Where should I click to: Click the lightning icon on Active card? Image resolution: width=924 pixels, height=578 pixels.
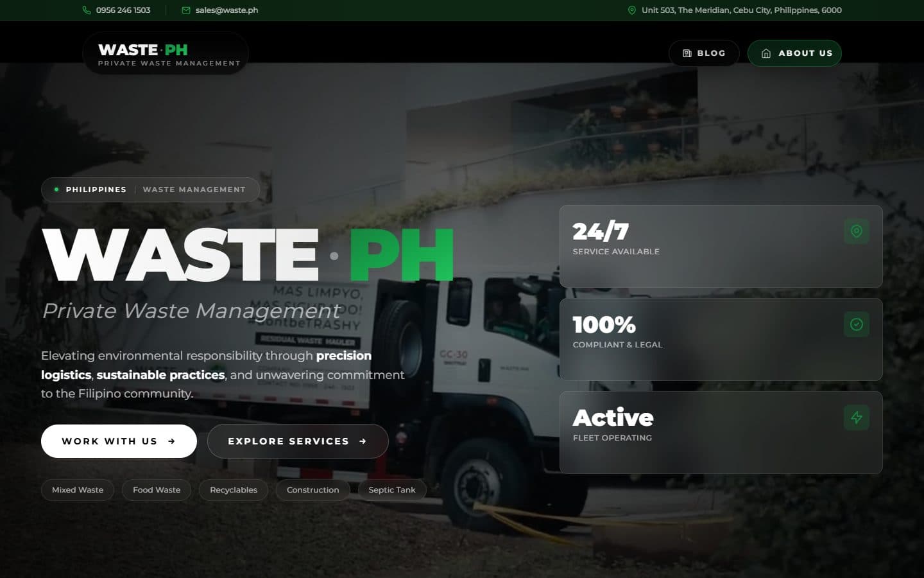point(857,417)
